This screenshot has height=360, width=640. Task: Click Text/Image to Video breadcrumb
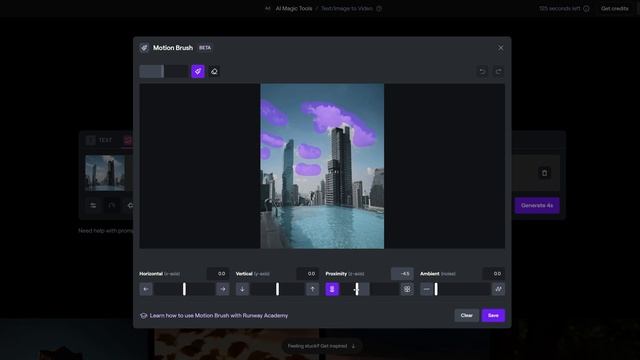[347, 9]
